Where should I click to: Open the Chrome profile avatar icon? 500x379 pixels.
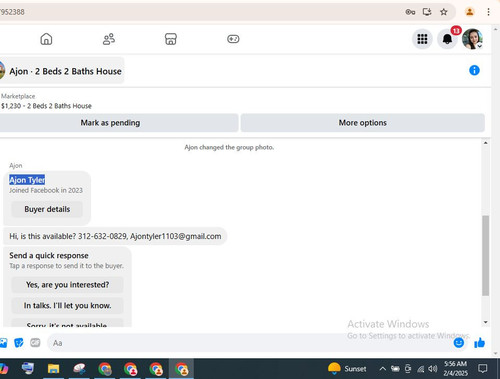pyautogui.click(x=470, y=12)
